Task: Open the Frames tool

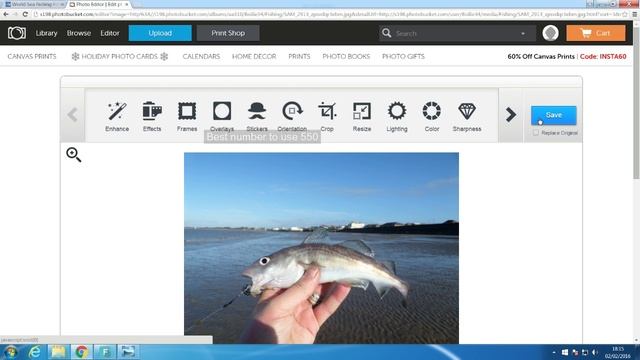Action: [187, 116]
